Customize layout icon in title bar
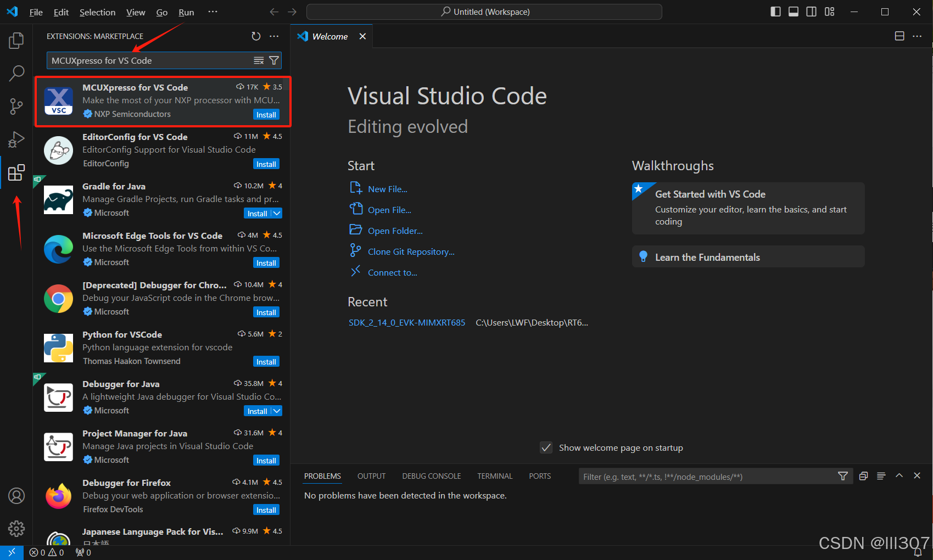Viewport: 933px width, 560px height. pyautogui.click(x=829, y=12)
